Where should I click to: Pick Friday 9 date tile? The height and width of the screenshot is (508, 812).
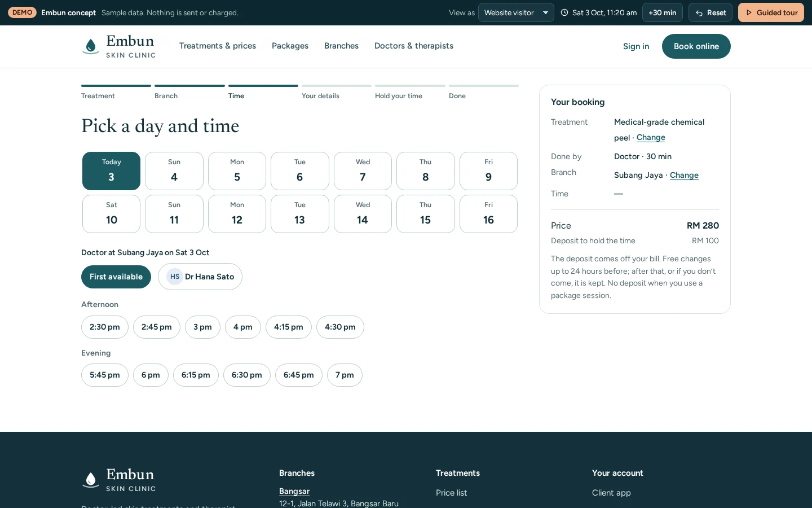tap(488, 171)
